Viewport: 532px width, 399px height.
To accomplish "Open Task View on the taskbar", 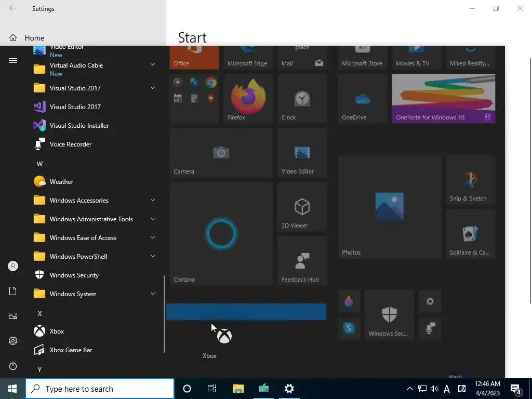I will (212, 389).
